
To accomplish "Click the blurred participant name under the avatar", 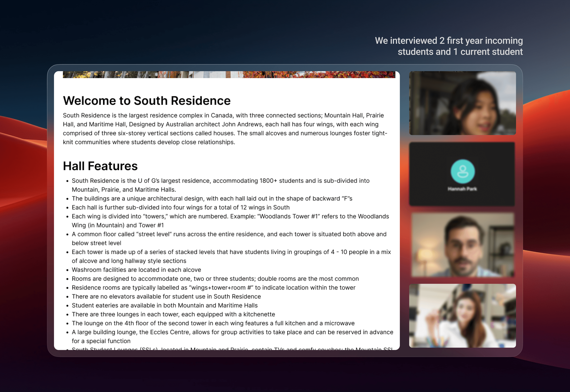I will [x=462, y=189].
